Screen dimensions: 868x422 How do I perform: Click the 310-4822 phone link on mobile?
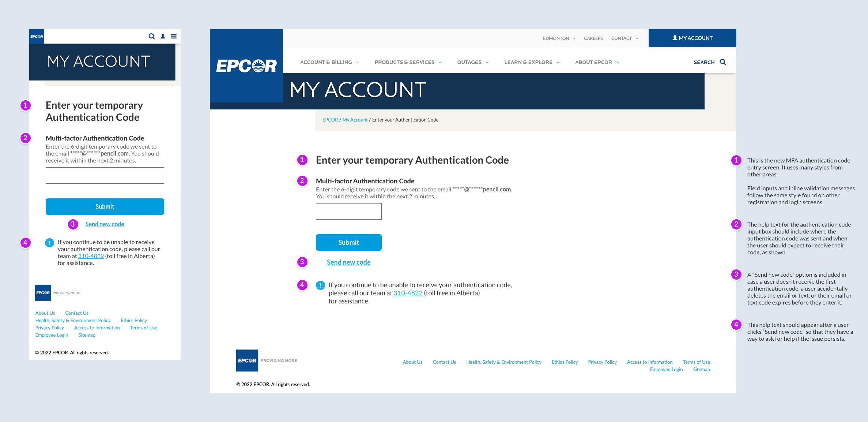click(x=91, y=256)
